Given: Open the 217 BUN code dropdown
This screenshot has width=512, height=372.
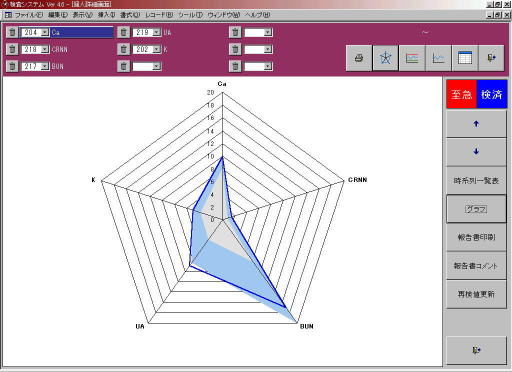Looking at the screenshot, I should coord(45,66).
